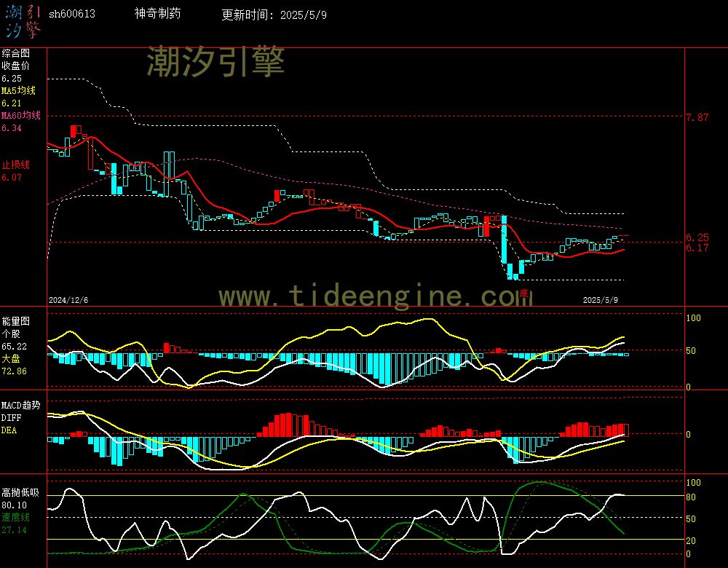Click the 止损线 legend label
The width and height of the screenshot is (728, 568).
15,165
